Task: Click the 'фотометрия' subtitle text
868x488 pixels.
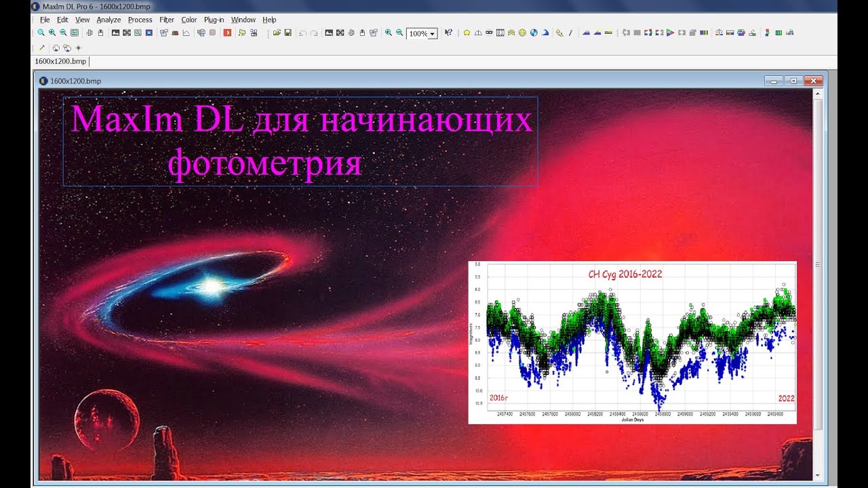Action: pos(264,163)
